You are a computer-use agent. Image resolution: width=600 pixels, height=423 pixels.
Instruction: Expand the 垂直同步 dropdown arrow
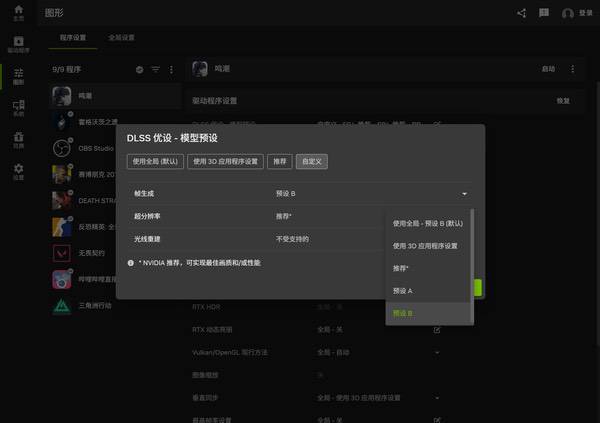(437, 398)
